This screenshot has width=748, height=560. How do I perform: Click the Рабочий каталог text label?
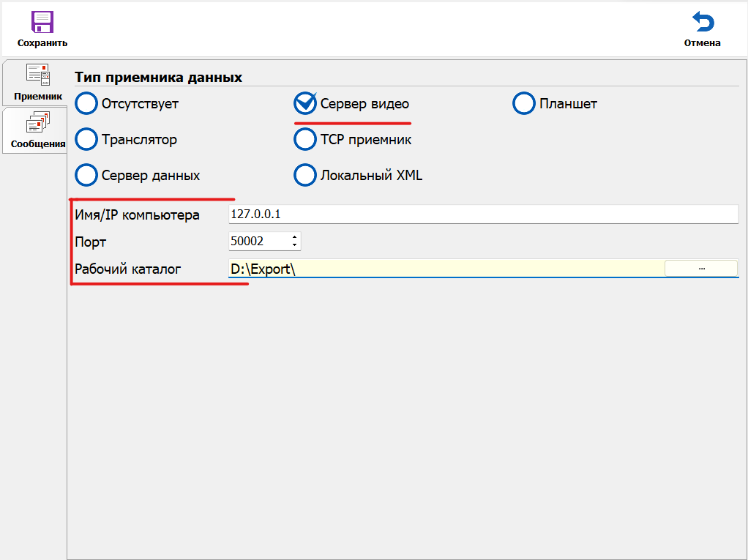pyautogui.click(x=128, y=269)
